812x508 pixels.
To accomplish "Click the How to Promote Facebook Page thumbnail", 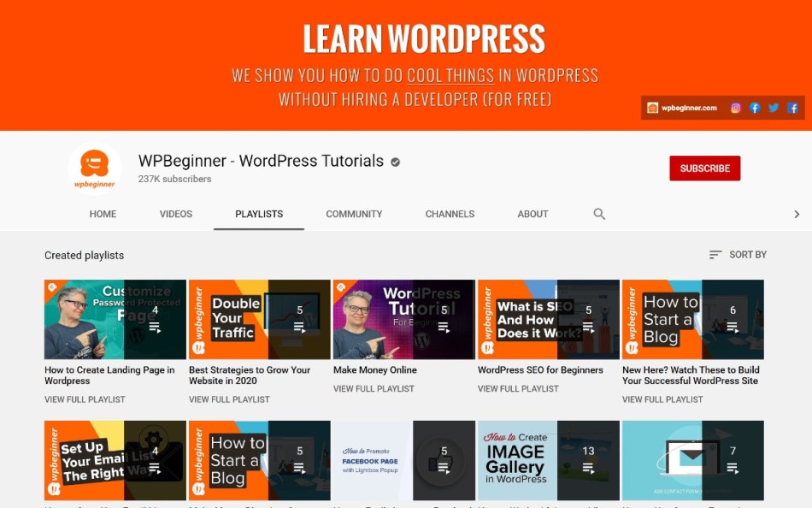I will (x=404, y=460).
